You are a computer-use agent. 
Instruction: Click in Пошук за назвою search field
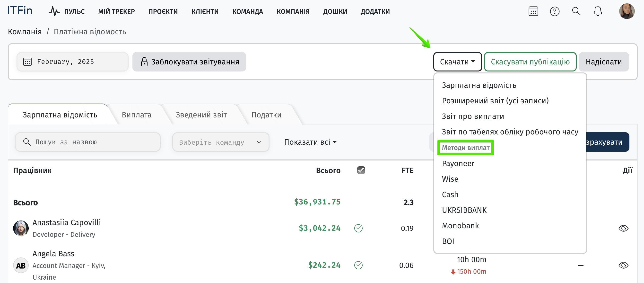click(88, 142)
